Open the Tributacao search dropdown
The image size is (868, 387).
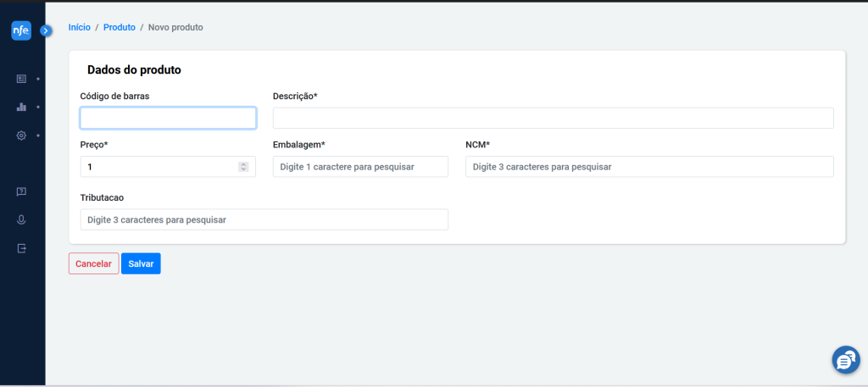[264, 219]
